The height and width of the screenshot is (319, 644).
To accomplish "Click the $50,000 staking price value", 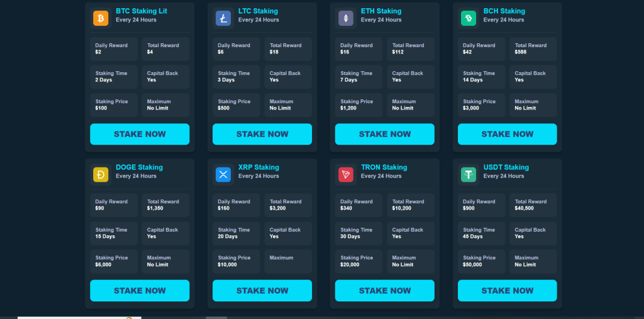I will pos(473,265).
